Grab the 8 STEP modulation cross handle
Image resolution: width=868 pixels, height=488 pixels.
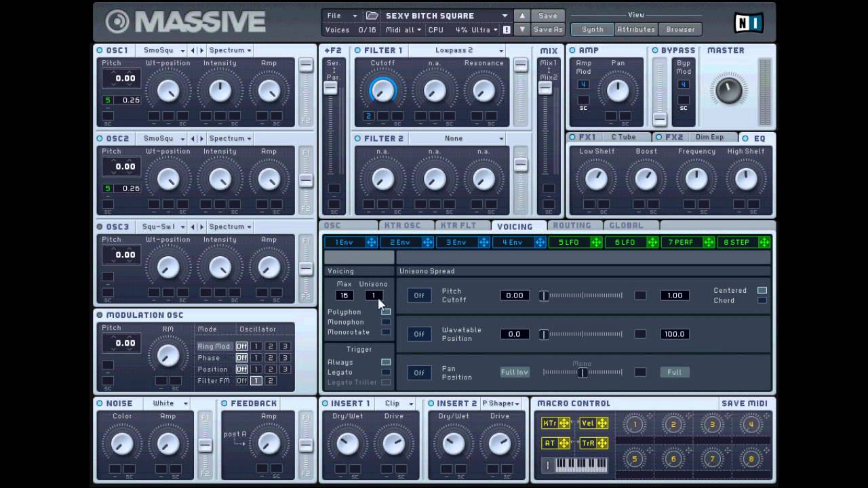(x=764, y=243)
